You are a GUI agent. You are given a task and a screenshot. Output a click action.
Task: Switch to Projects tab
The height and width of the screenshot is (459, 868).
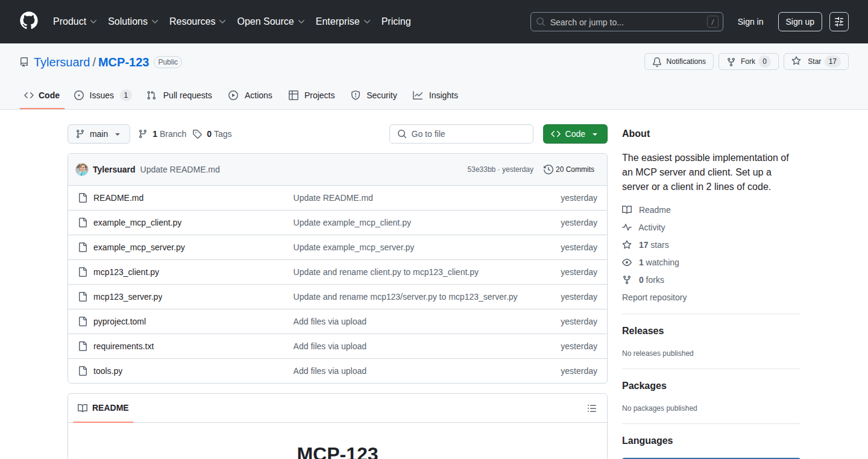coord(312,95)
